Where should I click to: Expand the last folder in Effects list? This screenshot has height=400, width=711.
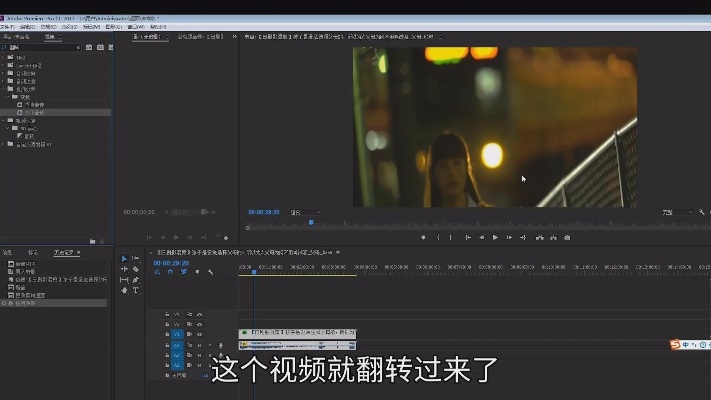point(3,144)
